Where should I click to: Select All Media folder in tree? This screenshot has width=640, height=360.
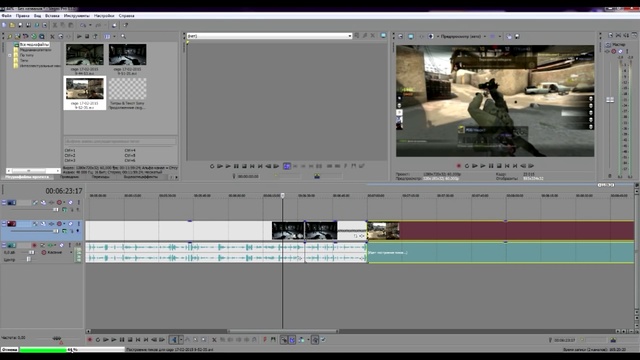pyautogui.click(x=34, y=44)
